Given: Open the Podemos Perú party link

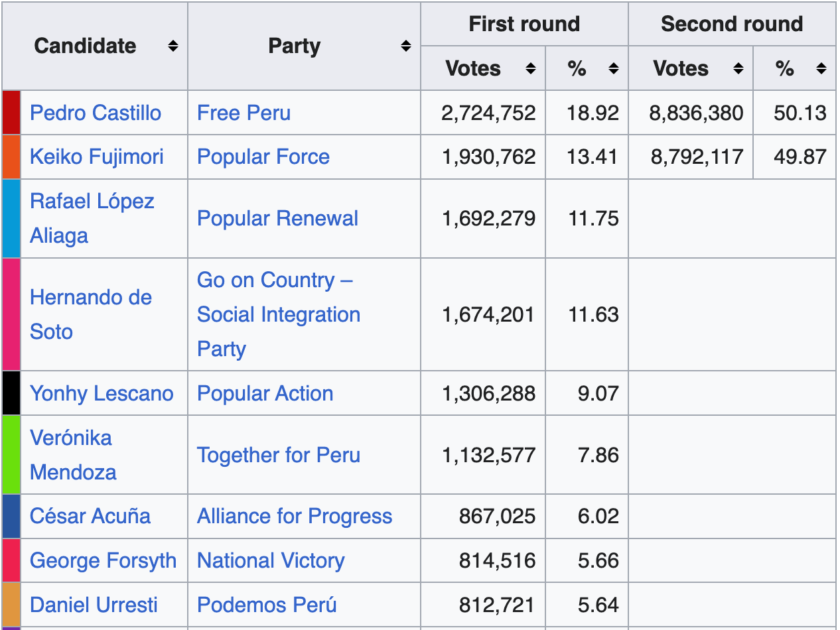Looking at the screenshot, I should coord(267,605).
